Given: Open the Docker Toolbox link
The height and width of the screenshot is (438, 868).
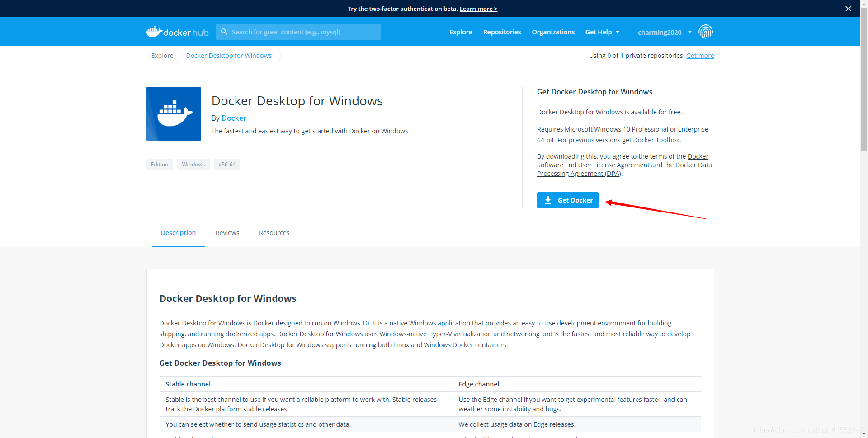Looking at the screenshot, I should tap(656, 140).
